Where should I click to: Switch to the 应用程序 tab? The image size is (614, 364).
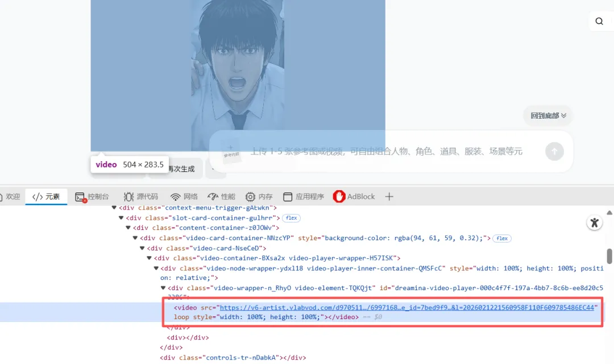click(x=304, y=196)
